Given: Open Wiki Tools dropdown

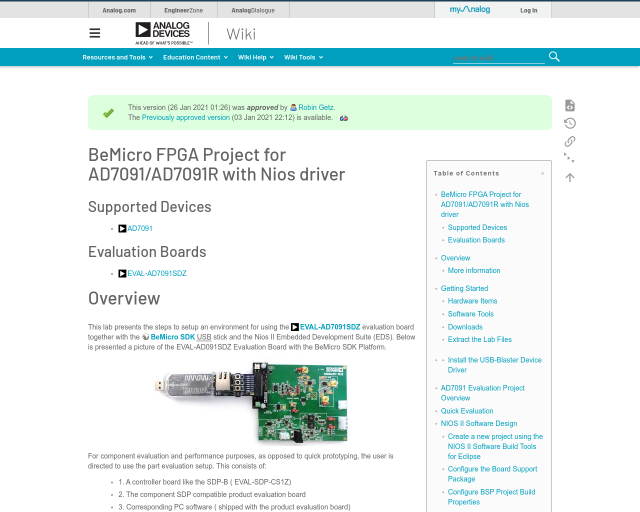Looking at the screenshot, I should pyautogui.click(x=303, y=57).
